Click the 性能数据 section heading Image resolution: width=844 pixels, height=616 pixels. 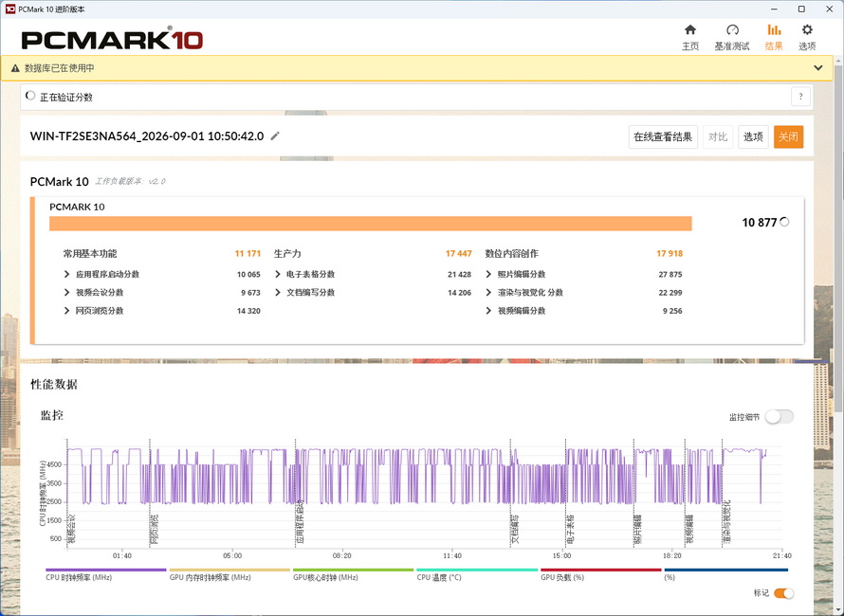tap(54, 385)
